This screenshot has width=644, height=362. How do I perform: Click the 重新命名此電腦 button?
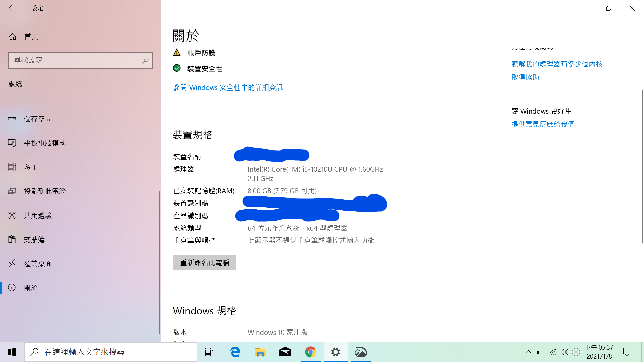[204, 262]
